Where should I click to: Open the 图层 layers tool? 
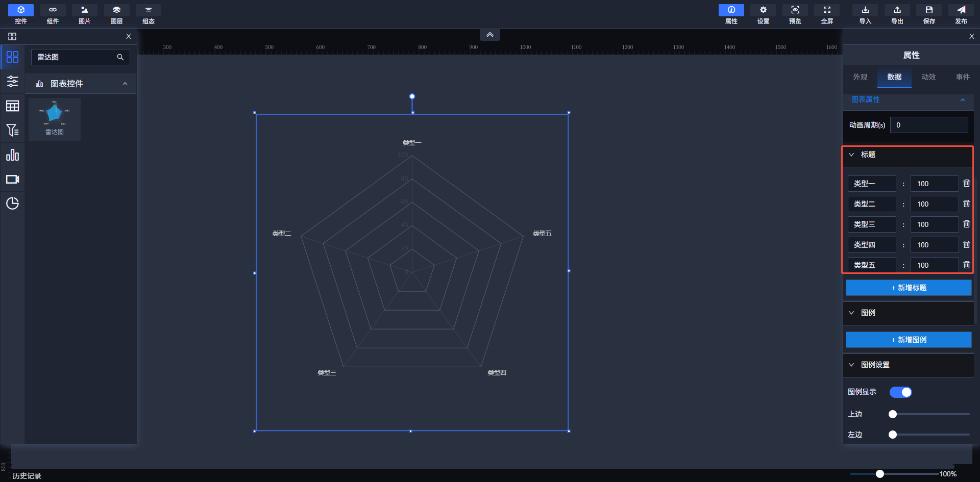pos(116,14)
